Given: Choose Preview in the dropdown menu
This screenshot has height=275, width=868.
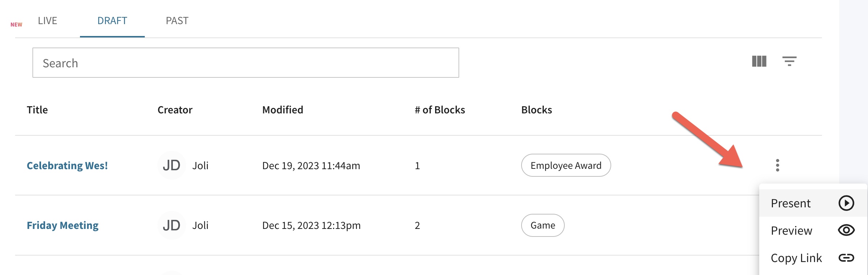Looking at the screenshot, I should [813, 230].
